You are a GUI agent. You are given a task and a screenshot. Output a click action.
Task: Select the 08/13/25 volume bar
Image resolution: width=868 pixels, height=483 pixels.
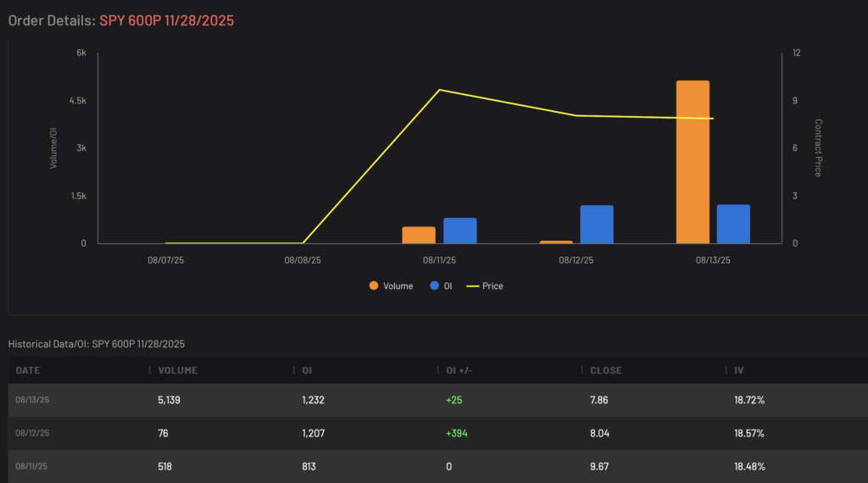[693, 162]
